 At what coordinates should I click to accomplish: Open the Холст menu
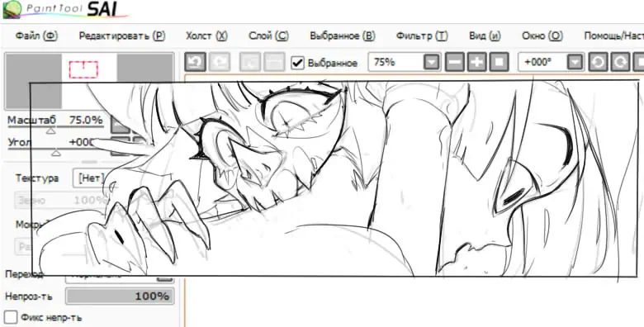point(206,36)
